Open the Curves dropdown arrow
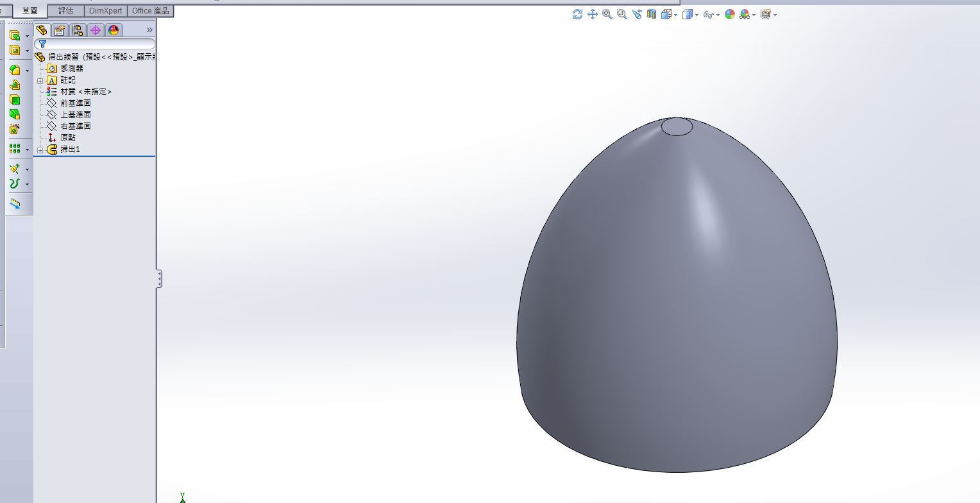Viewport: 980px width, 503px height. click(x=27, y=184)
